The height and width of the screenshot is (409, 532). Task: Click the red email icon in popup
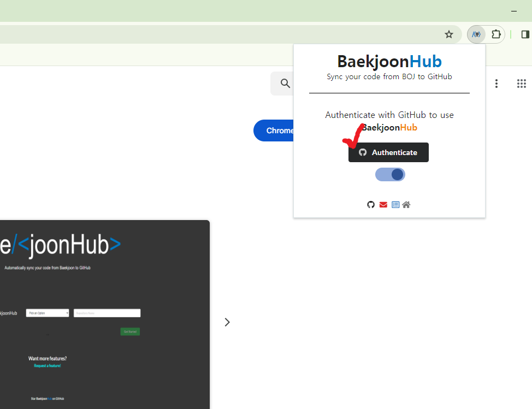coord(383,204)
